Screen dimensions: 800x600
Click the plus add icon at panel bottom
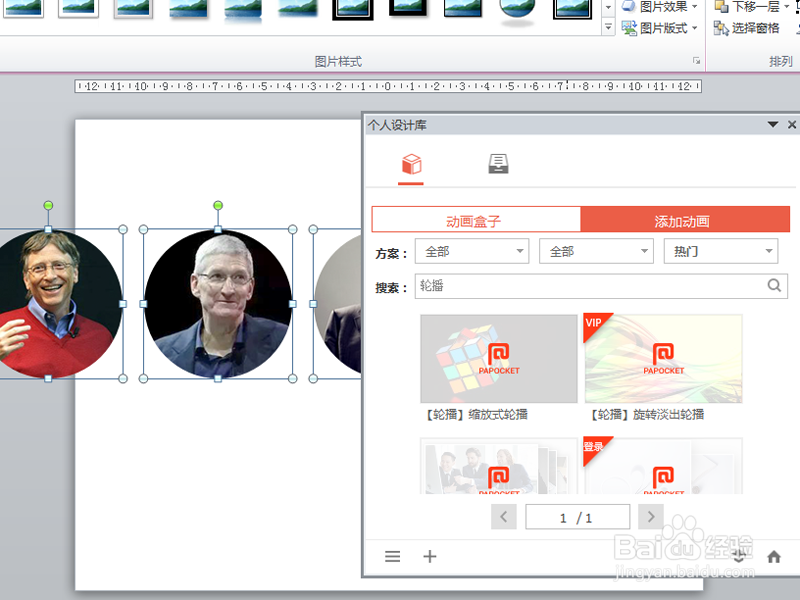pyautogui.click(x=430, y=556)
